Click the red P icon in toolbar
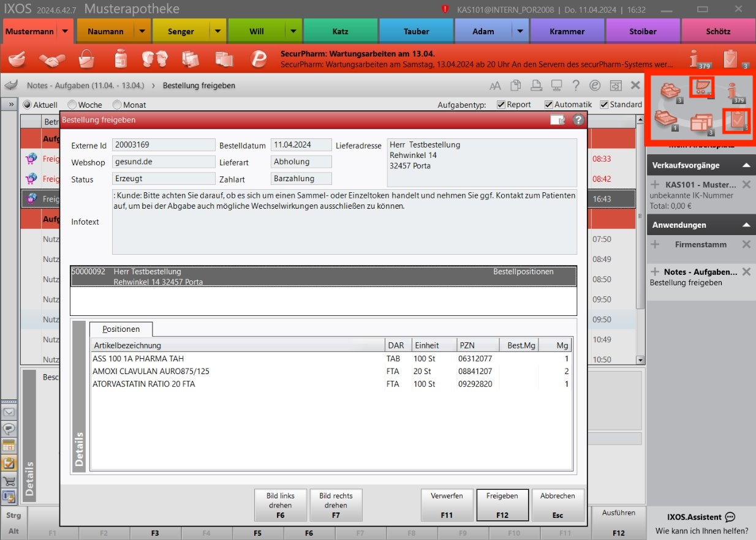This screenshot has width=756, height=540. tap(260, 59)
